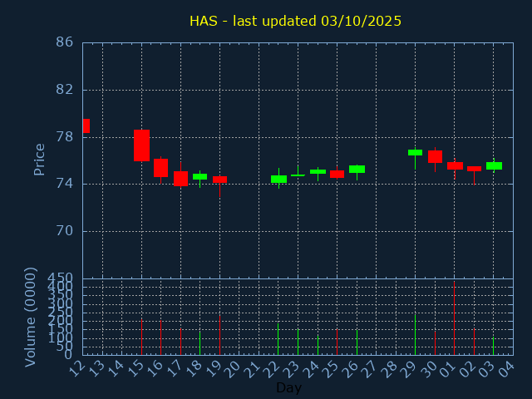Select the thin green candlestick for day 23

point(298,175)
